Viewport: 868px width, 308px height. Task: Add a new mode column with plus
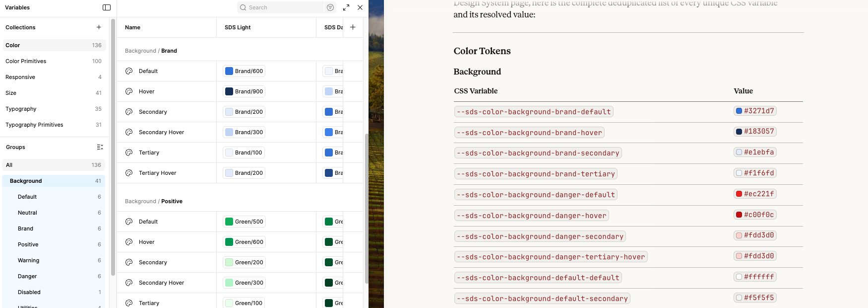[x=353, y=27]
